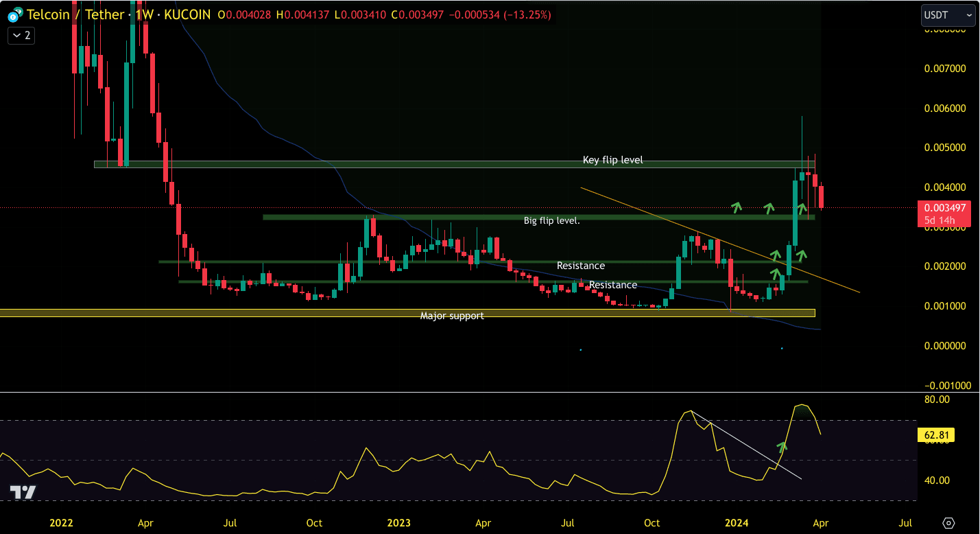Click the 80.00 RSI axis label
This screenshot has height=534, width=980.
[937, 399]
